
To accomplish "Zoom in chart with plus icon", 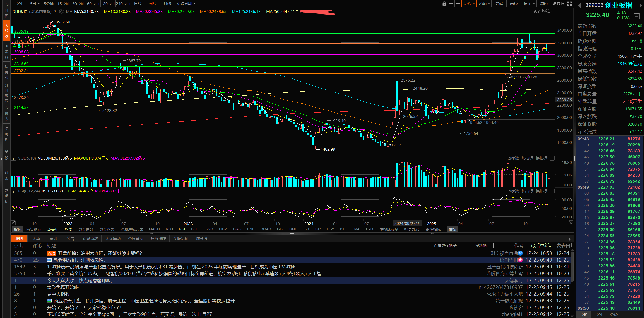I will pos(451,4).
